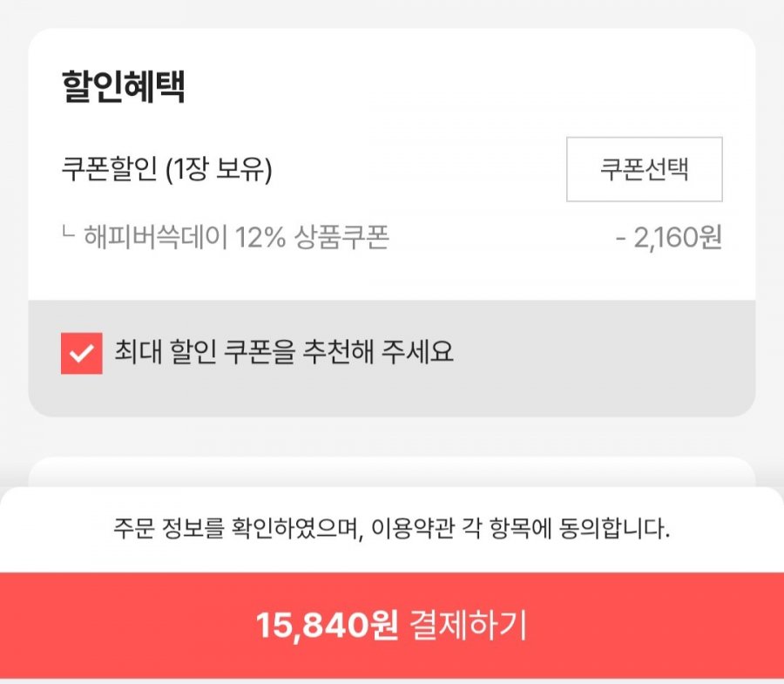The width and height of the screenshot is (784, 684).
Task: Select the 쿠폰할인 (1장 보유) label
Action: (167, 170)
